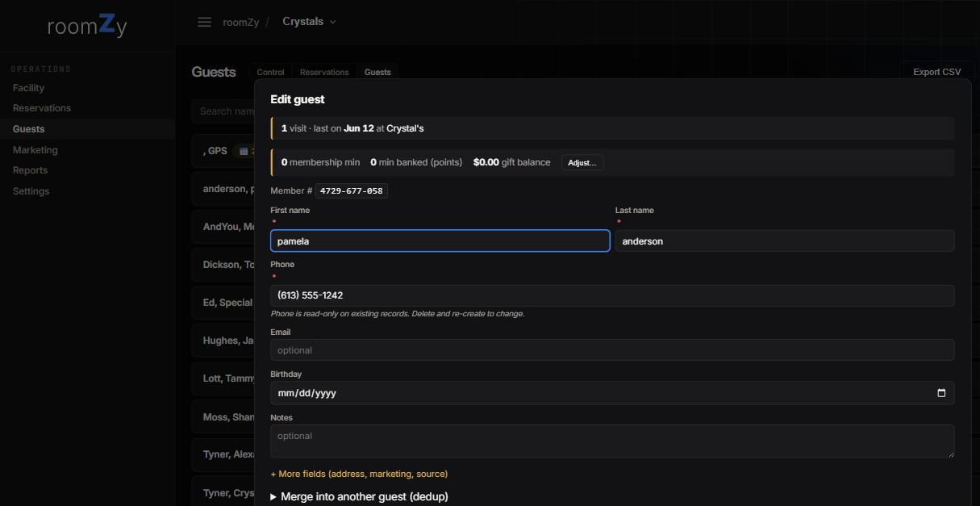Image resolution: width=980 pixels, height=506 pixels.
Task: Open Settings in the sidebar
Action: [x=31, y=191]
